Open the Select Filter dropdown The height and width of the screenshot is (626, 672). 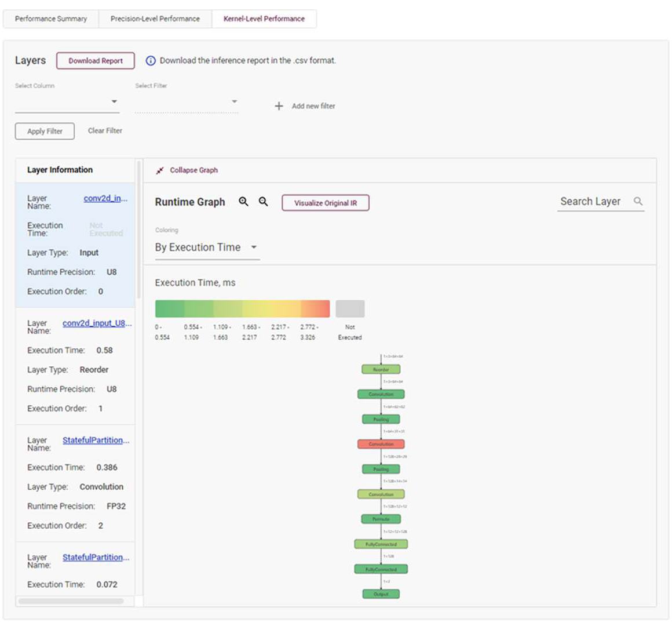tap(186, 102)
